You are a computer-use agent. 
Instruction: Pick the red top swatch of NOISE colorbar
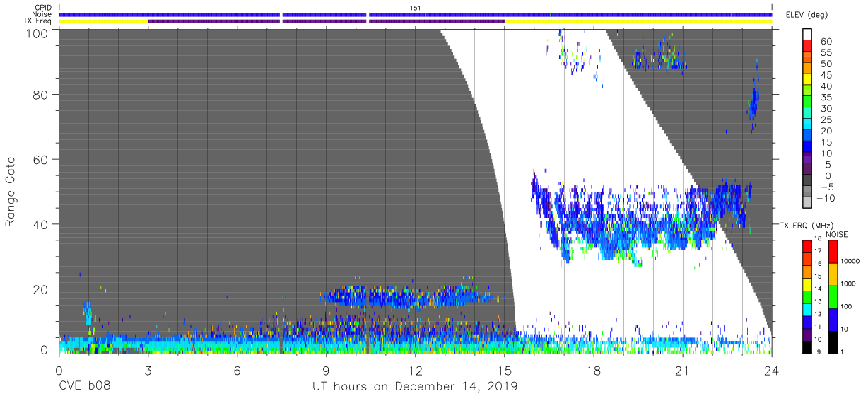pos(832,251)
